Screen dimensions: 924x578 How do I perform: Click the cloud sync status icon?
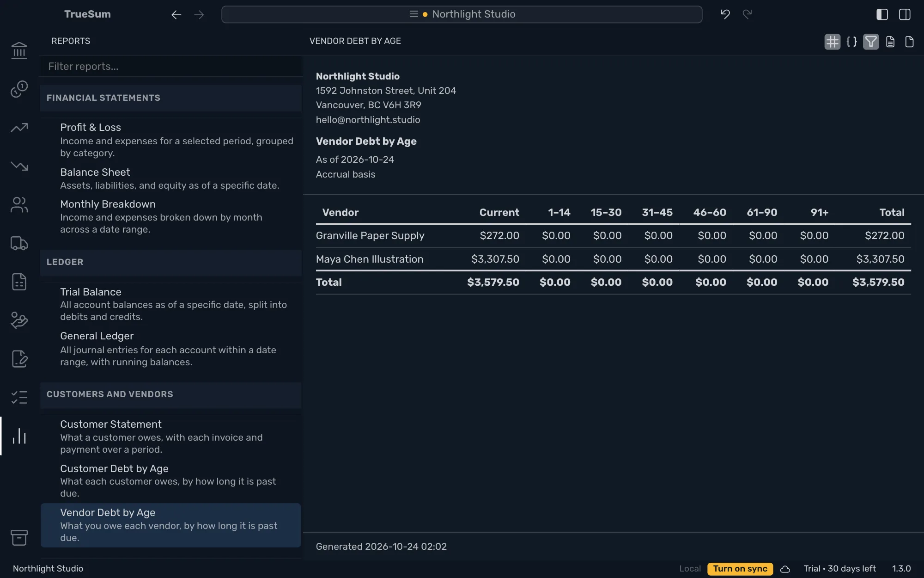(x=785, y=569)
